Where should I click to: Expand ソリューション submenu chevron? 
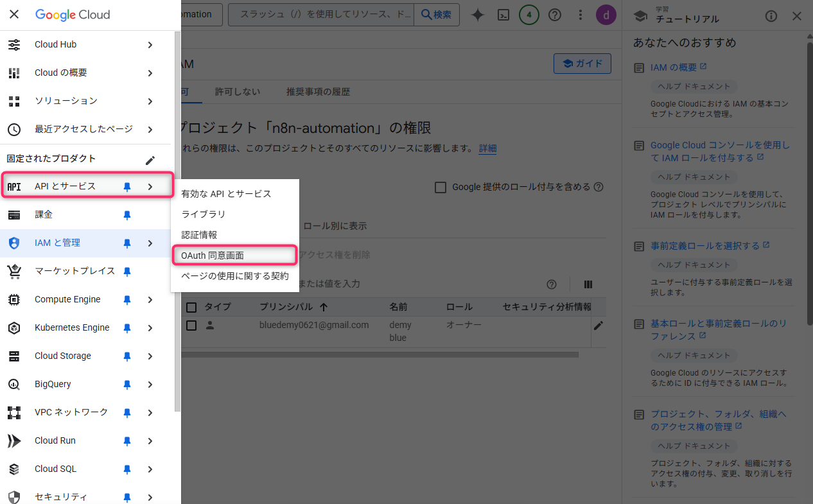click(150, 101)
